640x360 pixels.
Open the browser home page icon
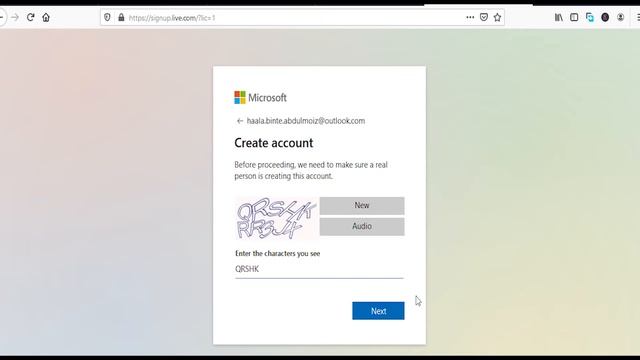click(x=46, y=18)
